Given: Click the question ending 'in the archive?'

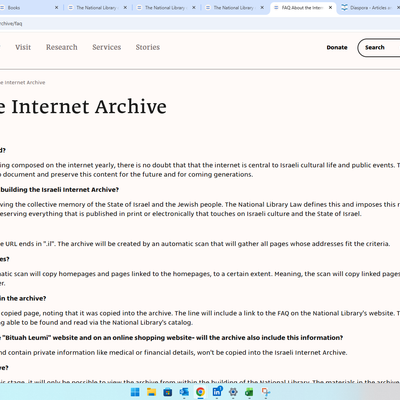Looking at the screenshot, I should point(23,298).
